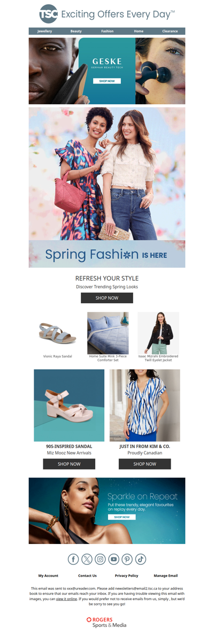Open the Facebook social icon
214x644 pixels.
tap(73, 559)
